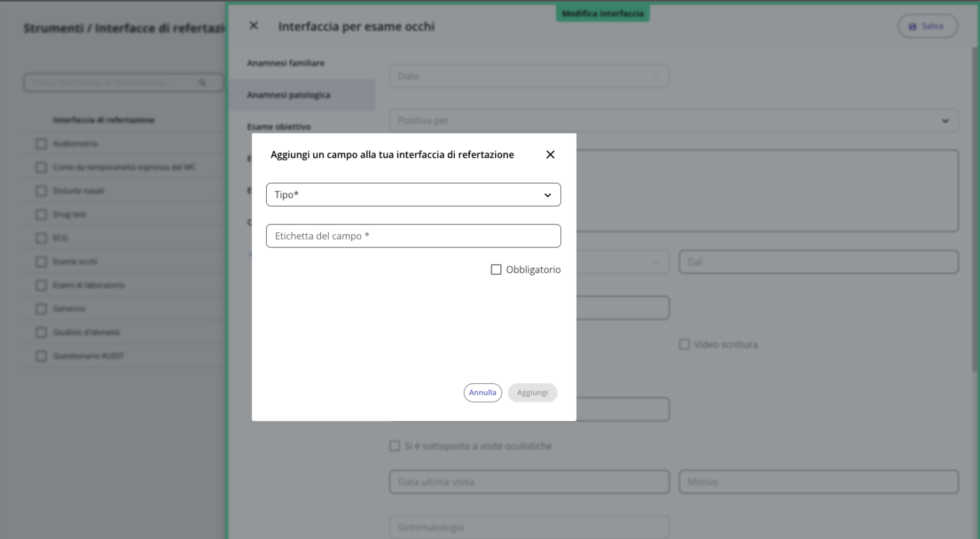Select the Drug test checkbox
Image resolution: width=980 pixels, height=539 pixels.
40,214
